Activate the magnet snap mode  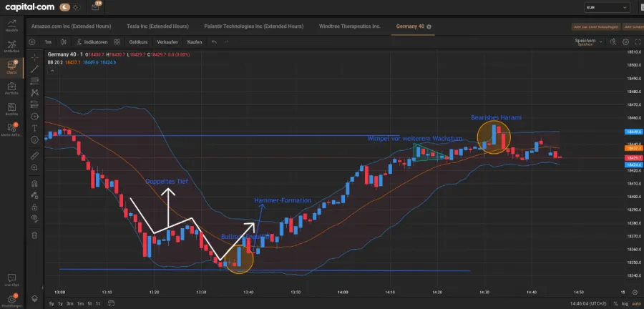[x=34, y=182]
